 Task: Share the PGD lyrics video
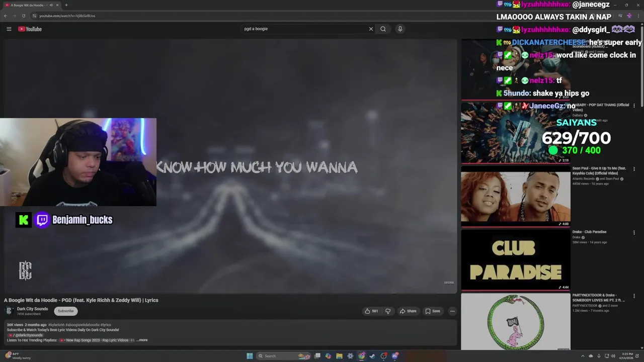pos(408,311)
